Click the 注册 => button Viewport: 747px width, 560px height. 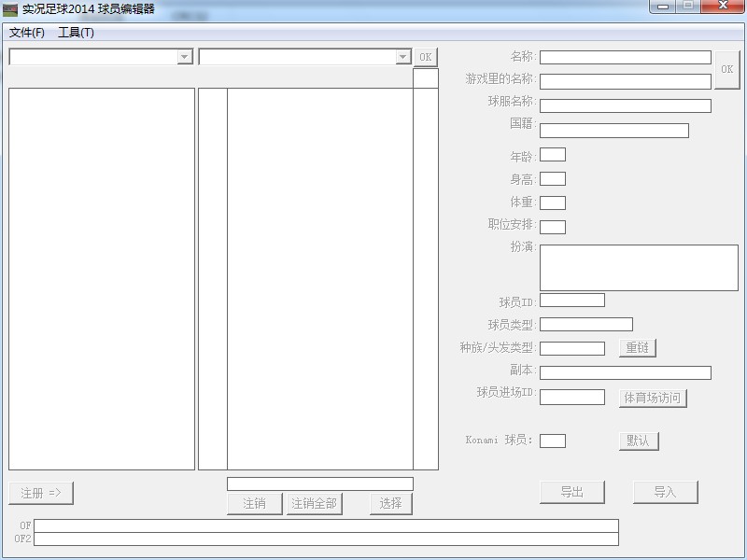tap(41, 493)
